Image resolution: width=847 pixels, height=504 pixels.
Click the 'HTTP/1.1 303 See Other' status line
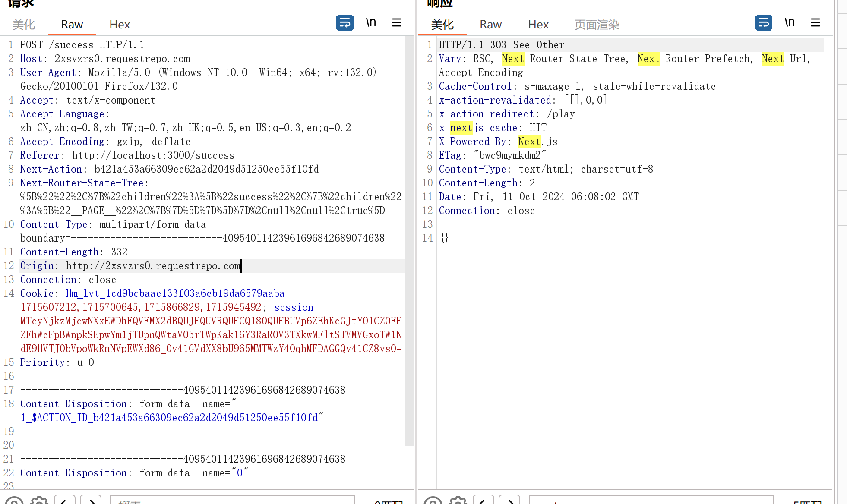tap(502, 45)
